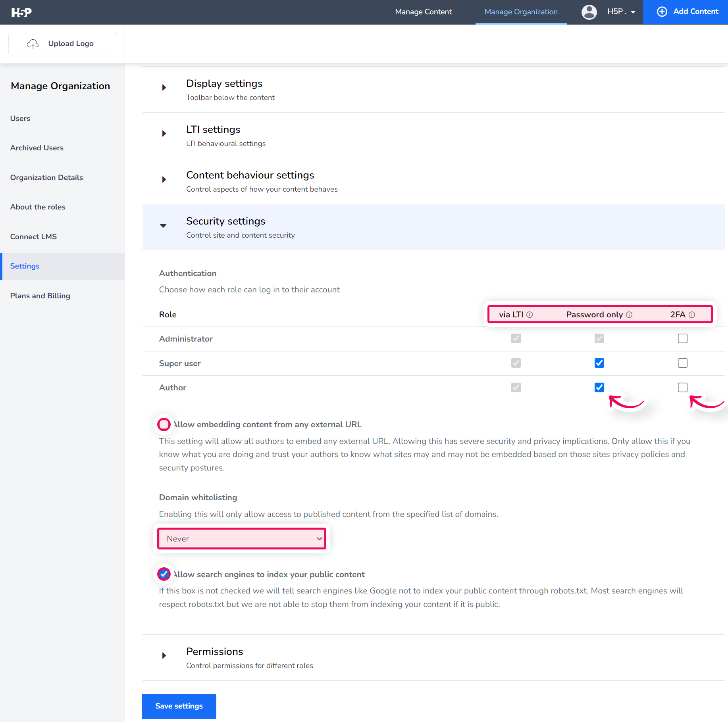
Task: Expand the LTI settings section
Action: pyautogui.click(x=164, y=133)
